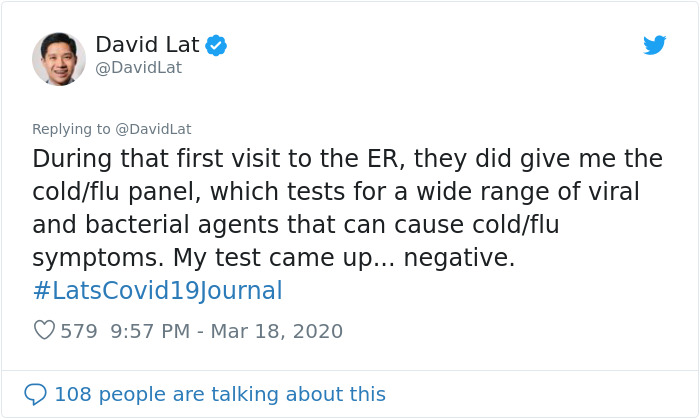Screen dimensions: 700x419
Task: Open David Lat's profile picture
Action: coord(58,58)
